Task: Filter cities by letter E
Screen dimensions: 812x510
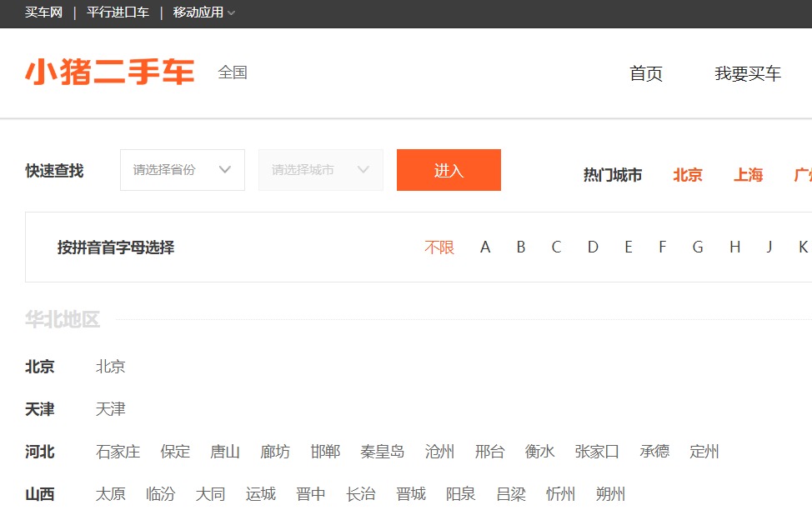Action: pos(628,247)
